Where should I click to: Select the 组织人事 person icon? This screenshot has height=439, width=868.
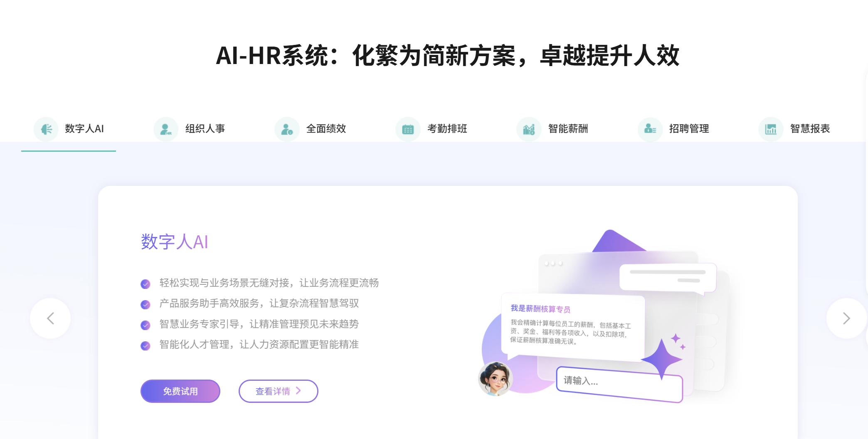(166, 129)
